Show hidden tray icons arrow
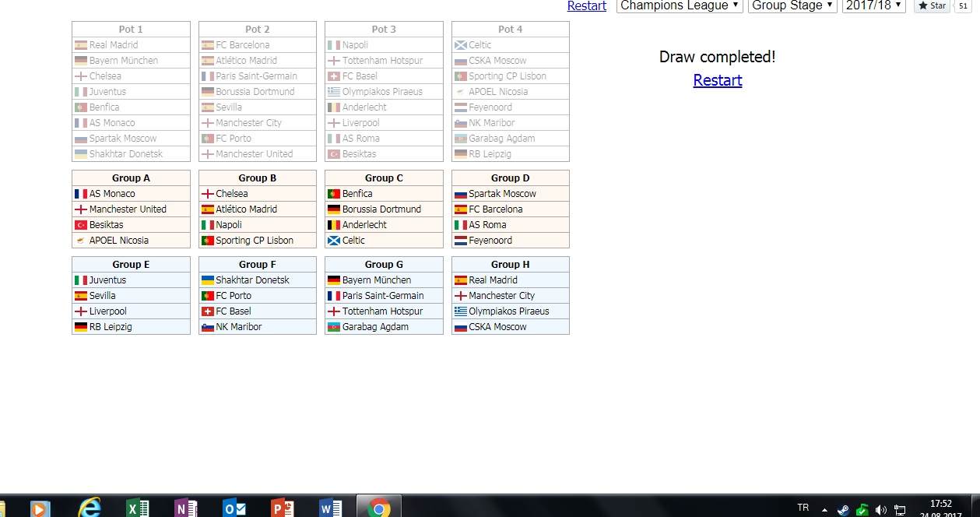980x517 pixels. point(824,511)
